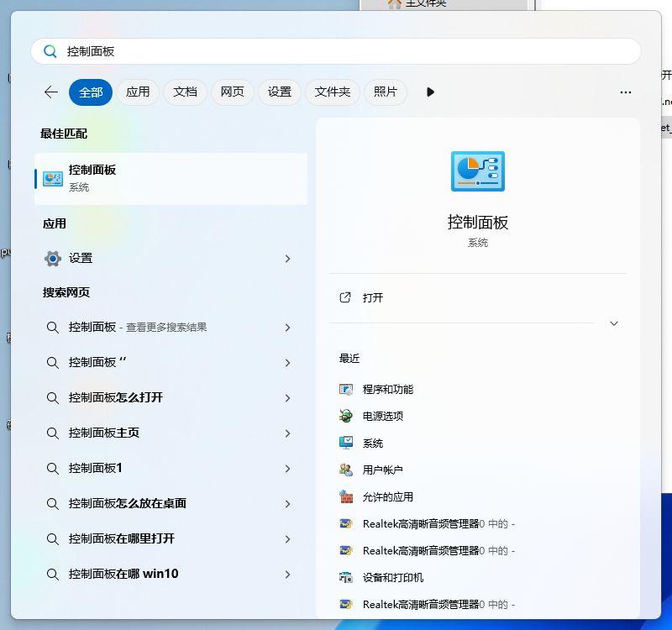Expand the 设置 app result chevron

pyautogui.click(x=287, y=259)
